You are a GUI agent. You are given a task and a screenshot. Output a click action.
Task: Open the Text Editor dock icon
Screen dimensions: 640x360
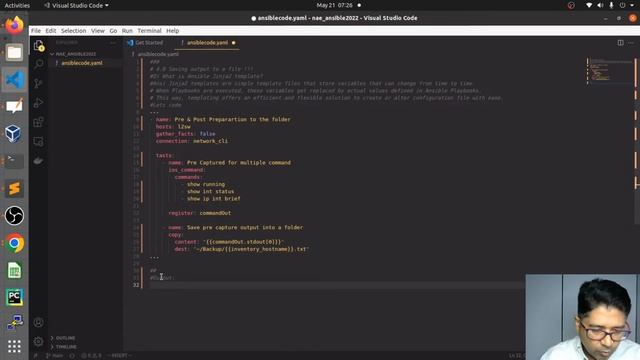(14, 106)
